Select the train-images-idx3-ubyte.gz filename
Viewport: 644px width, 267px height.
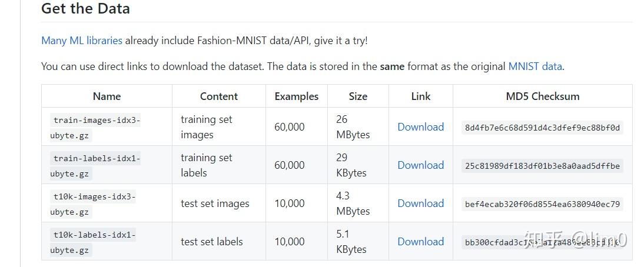click(x=96, y=127)
